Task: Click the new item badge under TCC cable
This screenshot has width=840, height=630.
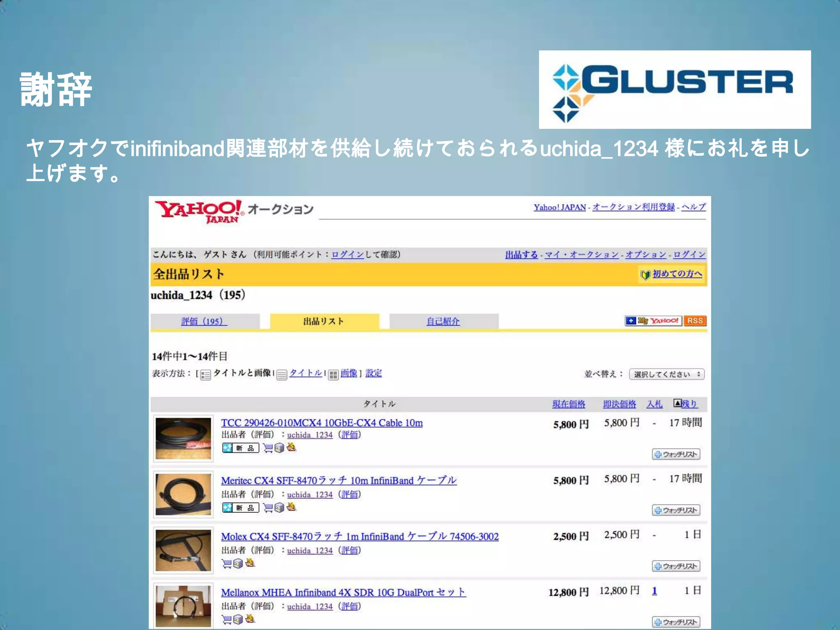Action: tap(240, 448)
